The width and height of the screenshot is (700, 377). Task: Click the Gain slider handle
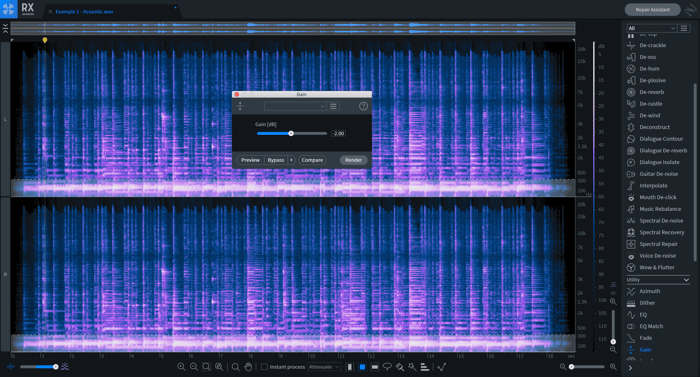(291, 134)
